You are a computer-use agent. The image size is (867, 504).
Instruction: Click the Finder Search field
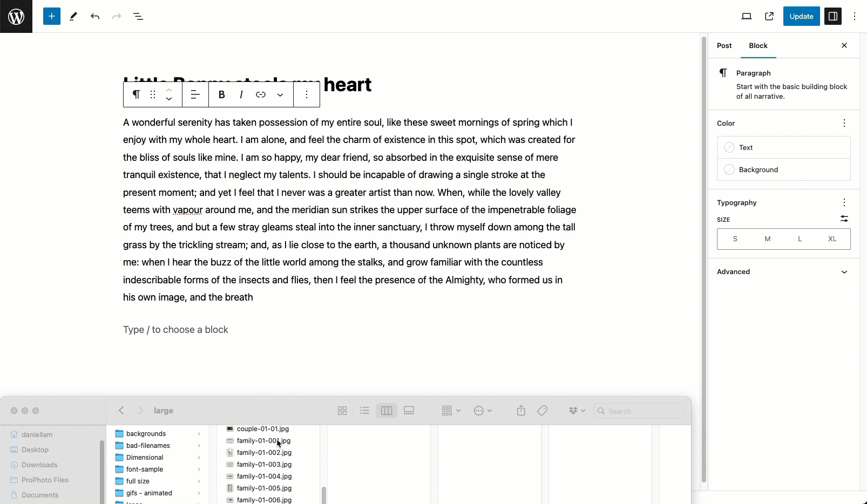(x=639, y=411)
